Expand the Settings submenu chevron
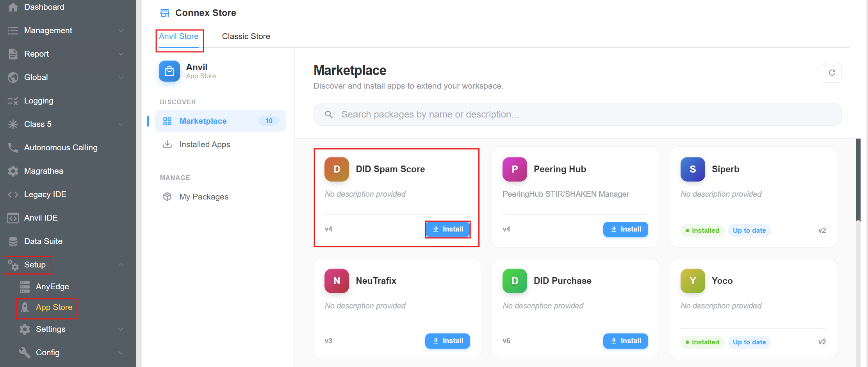The image size is (868, 367). pyautogui.click(x=121, y=329)
